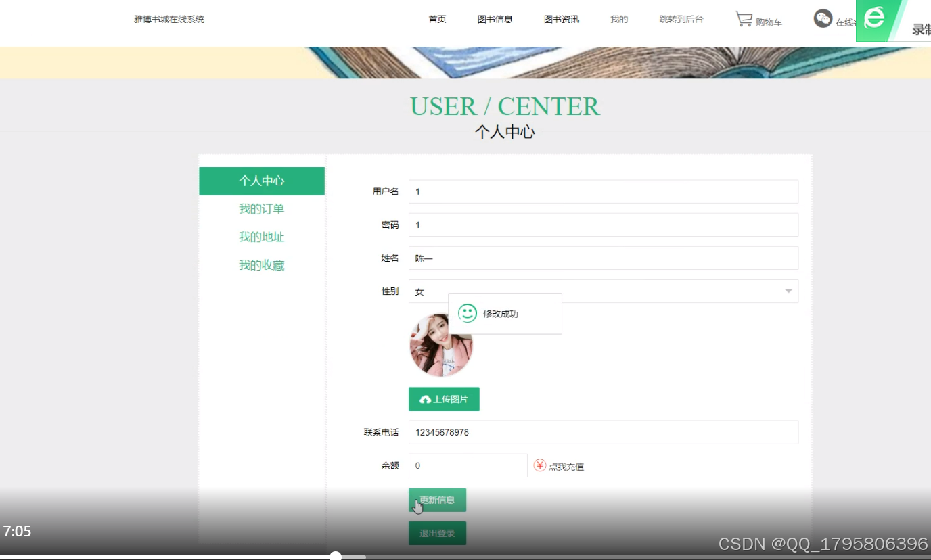
Task: Open the 我的收藏 favorites section
Action: coord(262,264)
